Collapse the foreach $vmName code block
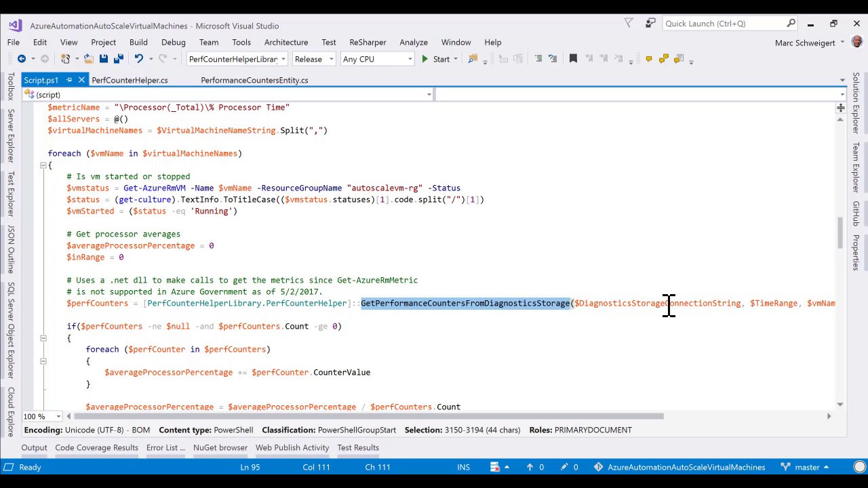Screen dimensions: 868x488 [x=43, y=165]
